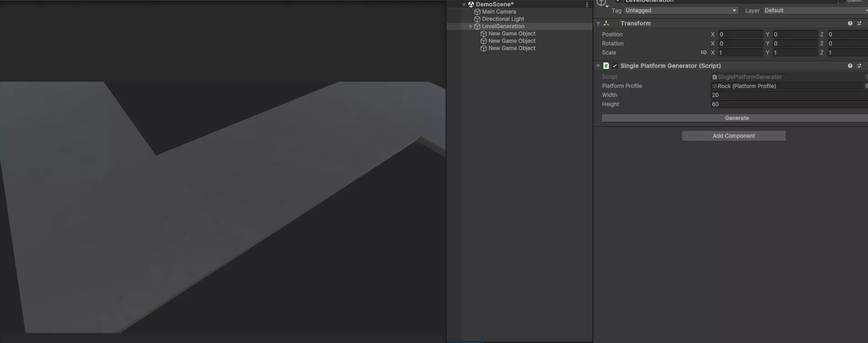This screenshot has height=343, width=868.
Task: Select the LevelGeneration object in hierarchy
Action: [503, 26]
